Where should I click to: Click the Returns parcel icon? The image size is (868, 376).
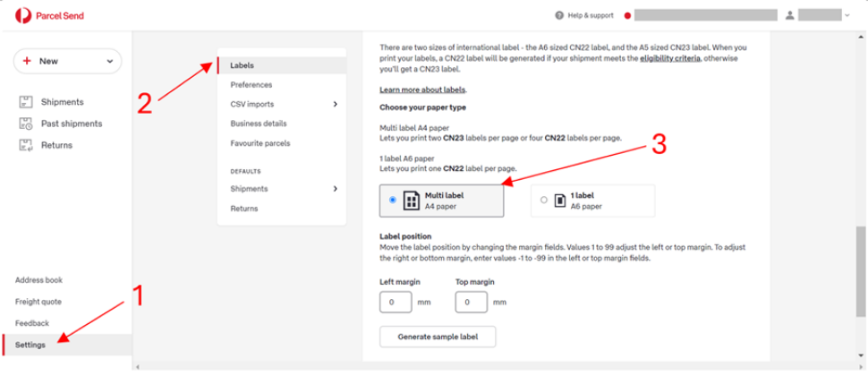(25, 145)
